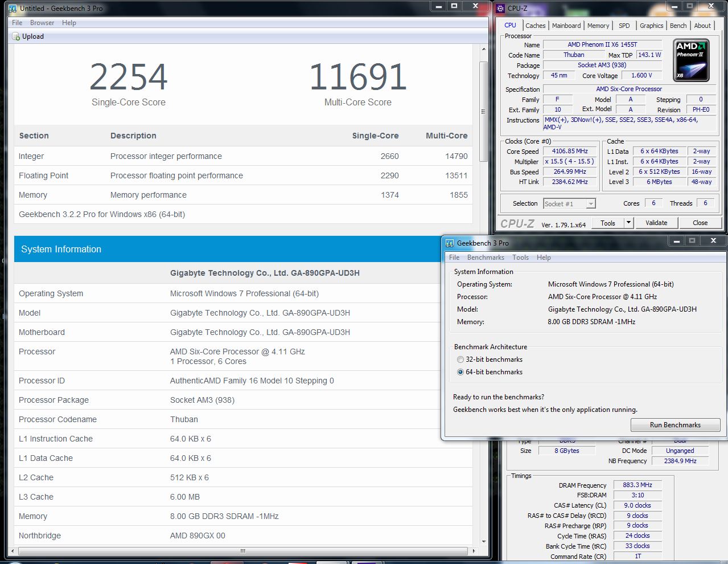Click the Core Voltage 1.600 V field
The height and width of the screenshot is (564, 728).
(x=642, y=75)
